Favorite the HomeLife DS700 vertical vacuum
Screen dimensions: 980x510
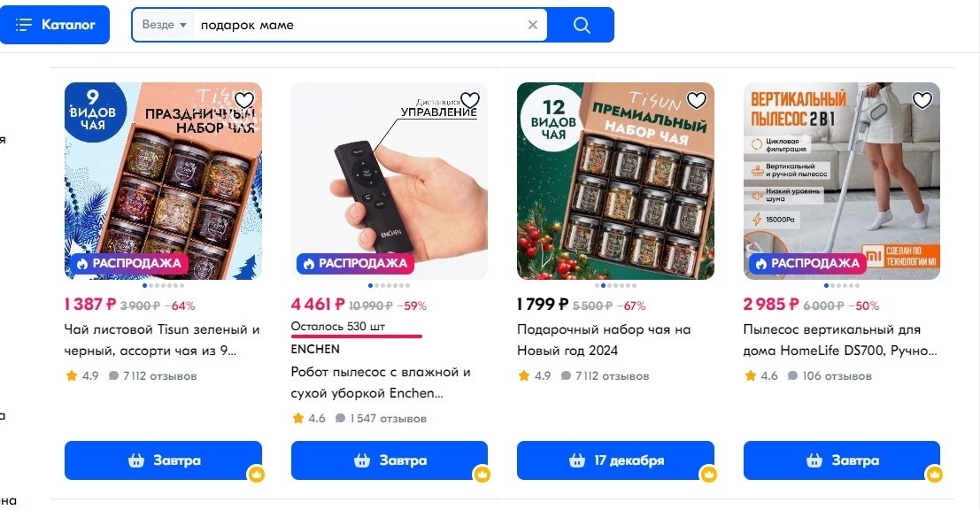(x=922, y=100)
